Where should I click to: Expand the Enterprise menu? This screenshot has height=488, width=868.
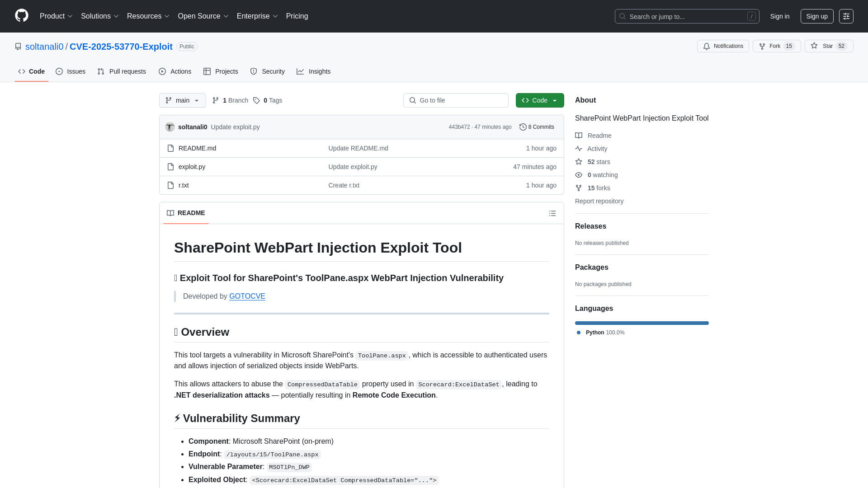[257, 16]
